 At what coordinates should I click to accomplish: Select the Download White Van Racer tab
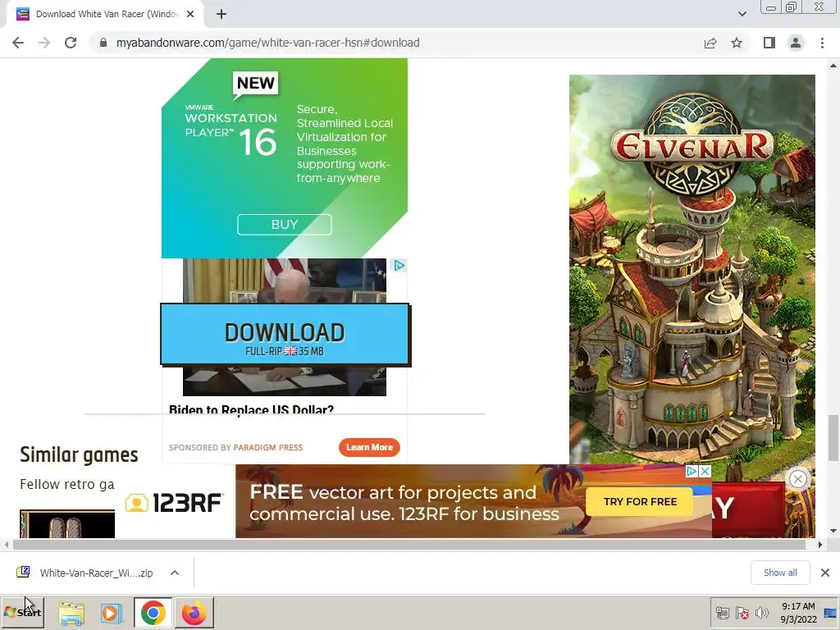click(x=105, y=14)
